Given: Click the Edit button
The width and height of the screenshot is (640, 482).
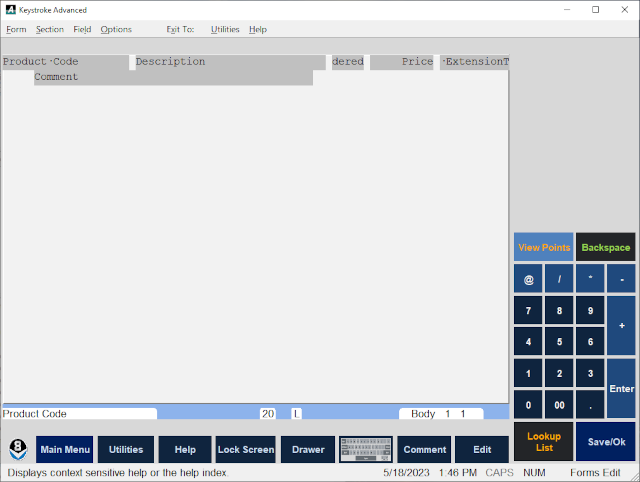Looking at the screenshot, I should tap(482, 449).
